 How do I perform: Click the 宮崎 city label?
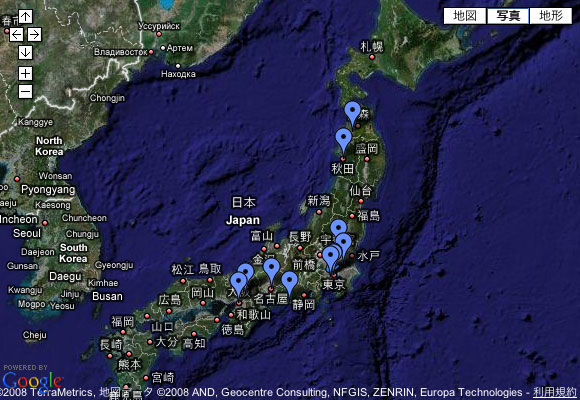tap(163, 377)
